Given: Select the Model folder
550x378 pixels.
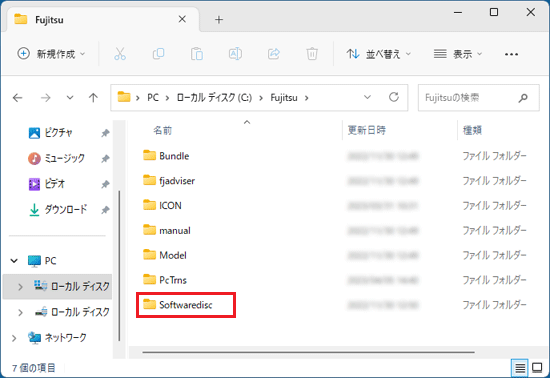Looking at the screenshot, I should click(x=165, y=255).
